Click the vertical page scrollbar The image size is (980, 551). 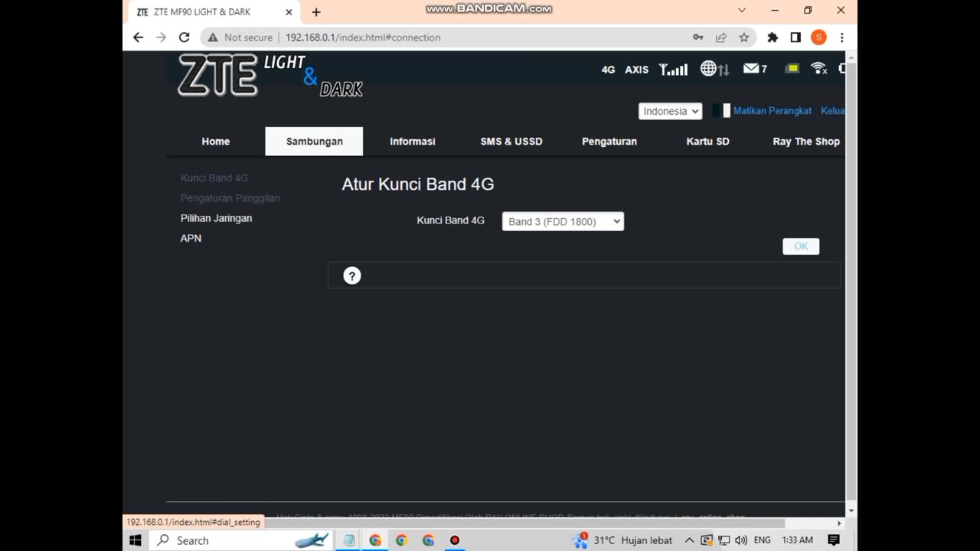click(851, 283)
